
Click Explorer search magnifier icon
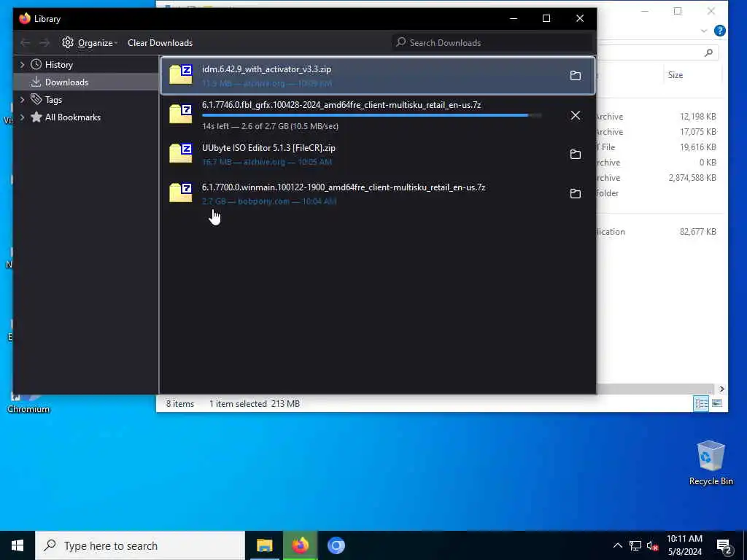[708, 52]
